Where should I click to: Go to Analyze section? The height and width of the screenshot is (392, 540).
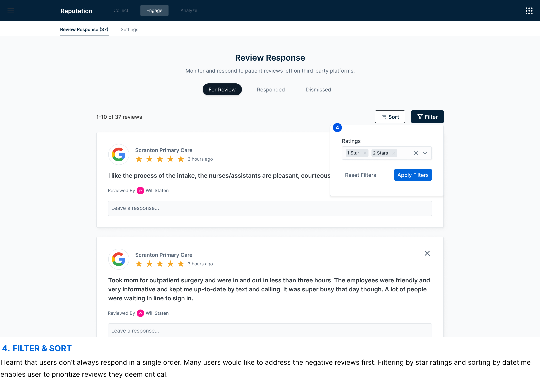[x=189, y=10]
